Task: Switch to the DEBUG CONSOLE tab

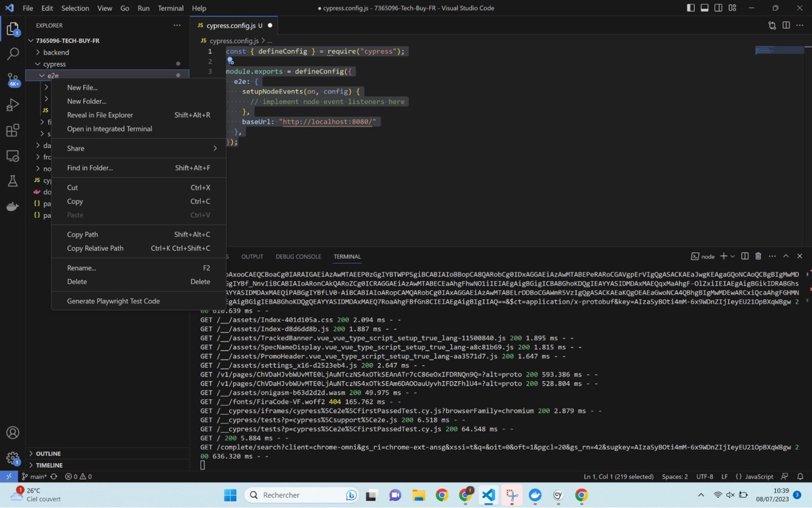Action: 298,257
